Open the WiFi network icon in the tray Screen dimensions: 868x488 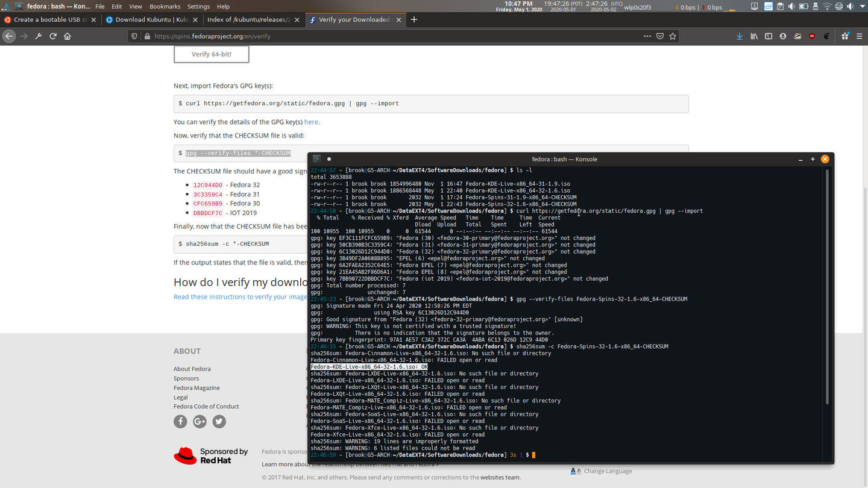tap(827, 6)
